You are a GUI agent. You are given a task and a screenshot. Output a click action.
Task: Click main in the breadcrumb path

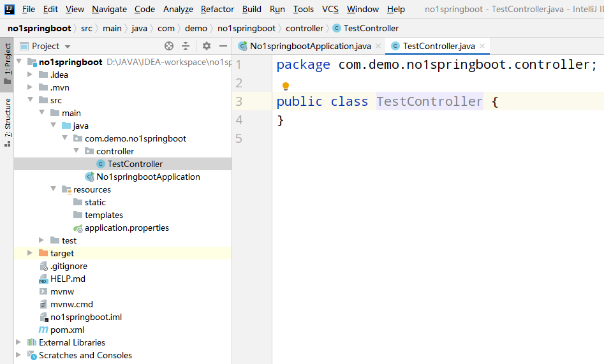pos(112,28)
